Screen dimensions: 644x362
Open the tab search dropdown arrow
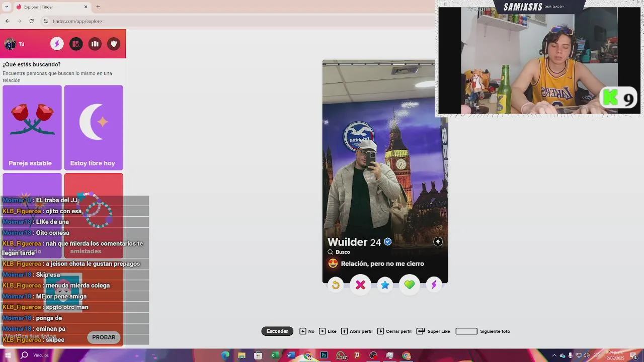click(x=7, y=7)
